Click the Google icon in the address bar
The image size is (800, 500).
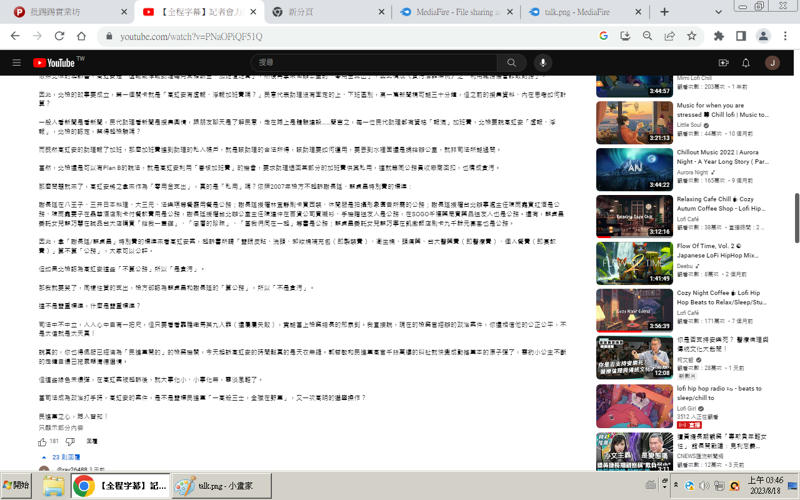click(604, 36)
